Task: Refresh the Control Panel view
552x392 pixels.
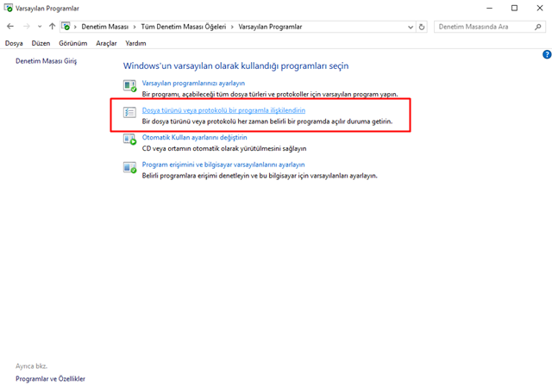Action: tap(422, 27)
